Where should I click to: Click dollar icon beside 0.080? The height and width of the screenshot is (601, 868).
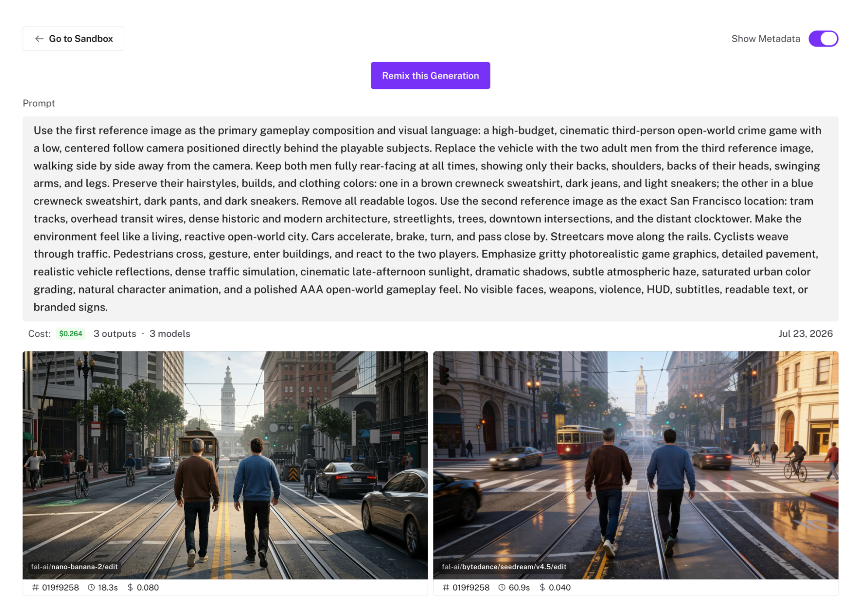130,587
